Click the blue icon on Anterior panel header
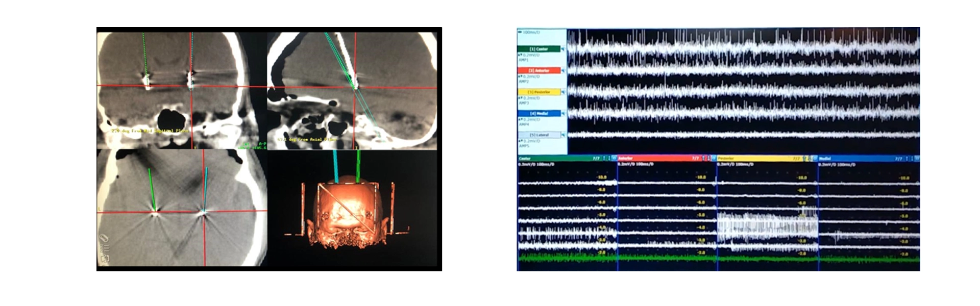Viewport: 980px width, 306px height. click(714, 159)
